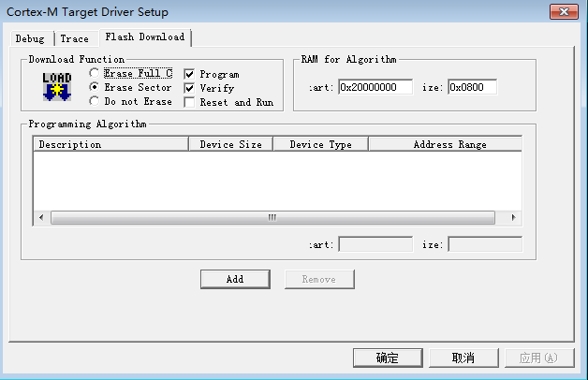The height and width of the screenshot is (380, 588).
Task: Click the algorithm Start address field
Action: [x=375, y=244]
